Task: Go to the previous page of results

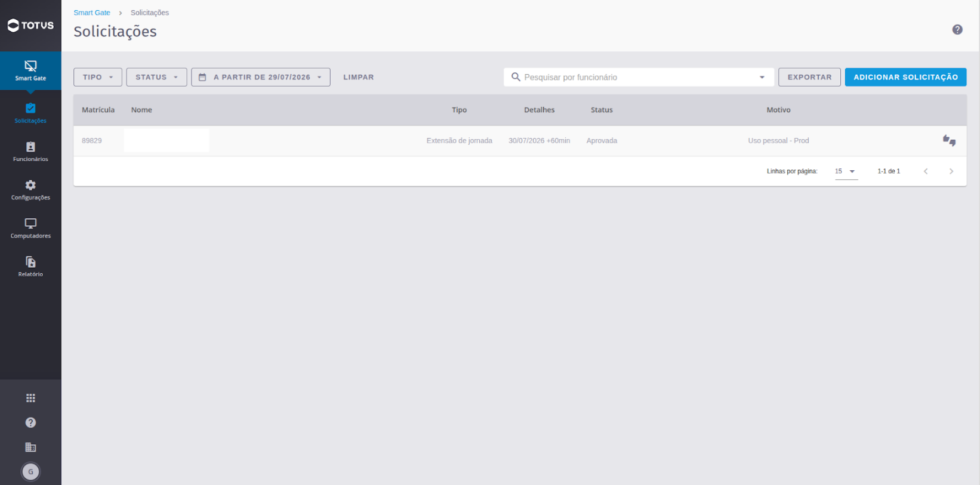Action: 926,171
